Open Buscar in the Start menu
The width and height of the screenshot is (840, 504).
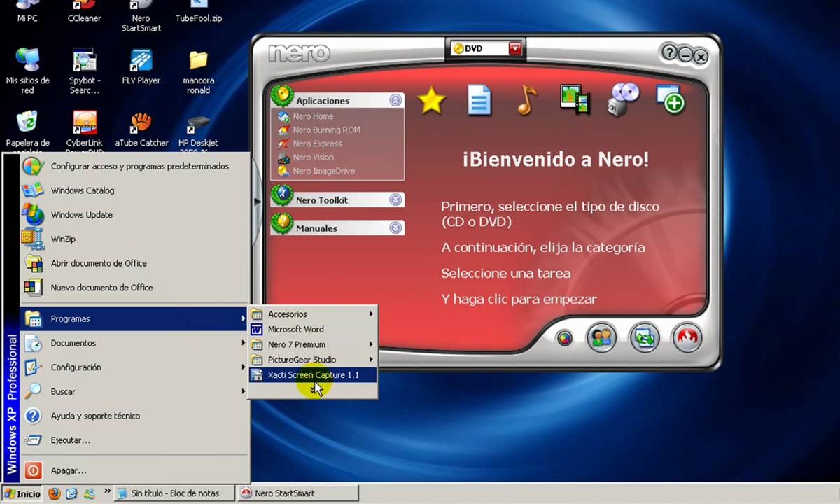pyautogui.click(x=134, y=391)
